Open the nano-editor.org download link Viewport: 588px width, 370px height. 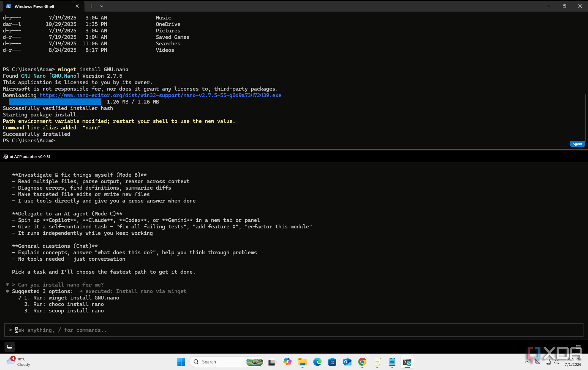[160, 95]
